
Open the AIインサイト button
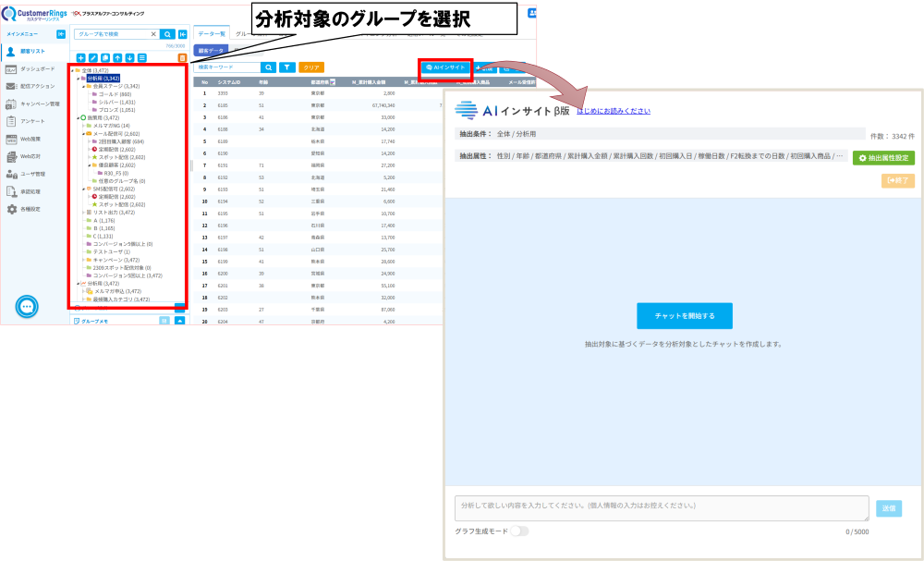click(445, 67)
